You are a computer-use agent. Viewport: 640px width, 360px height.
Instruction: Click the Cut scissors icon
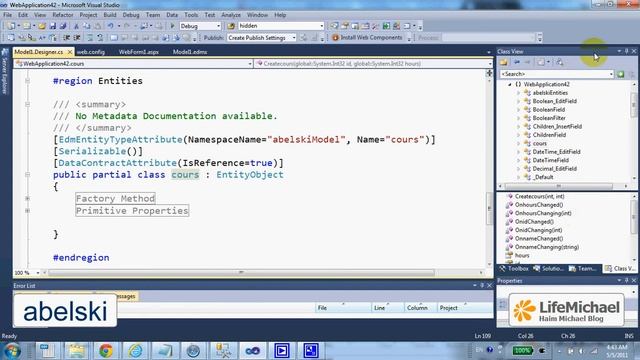click(x=76, y=26)
